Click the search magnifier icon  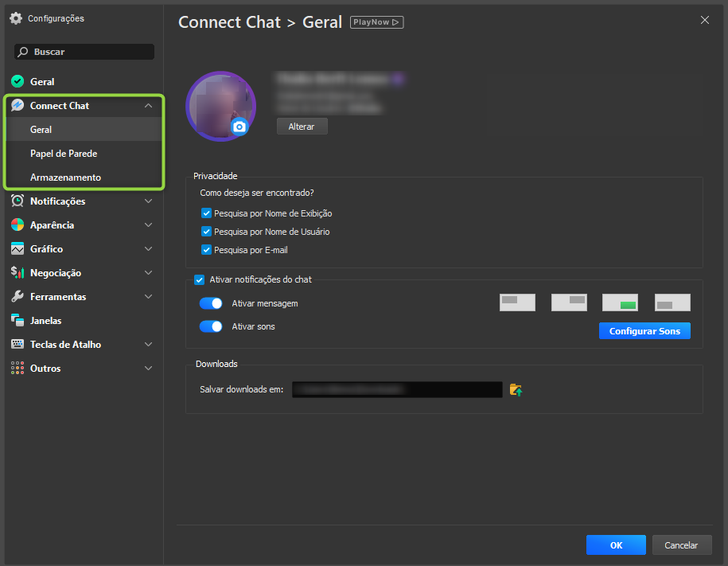pyautogui.click(x=23, y=52)
